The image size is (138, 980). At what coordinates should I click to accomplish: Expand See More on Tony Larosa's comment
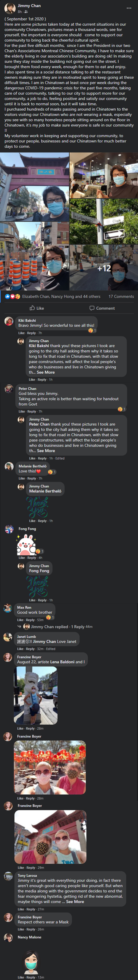point(75,901)
